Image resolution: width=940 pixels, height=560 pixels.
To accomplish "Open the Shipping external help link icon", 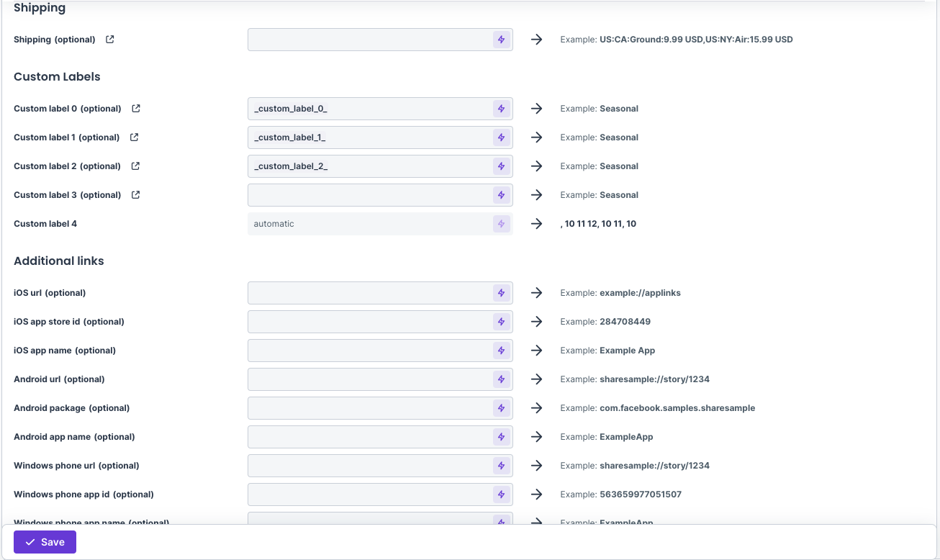I will point(110,40).
